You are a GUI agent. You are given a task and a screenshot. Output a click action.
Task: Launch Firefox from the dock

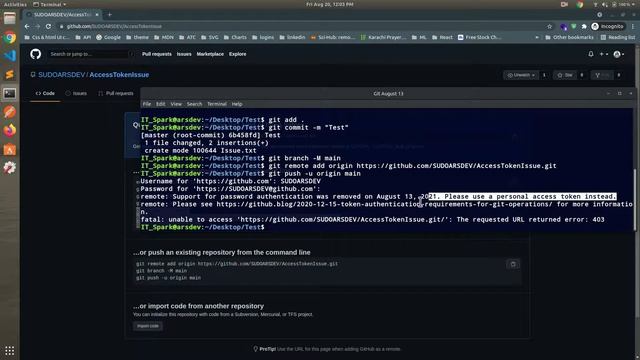tap(9, 130)
